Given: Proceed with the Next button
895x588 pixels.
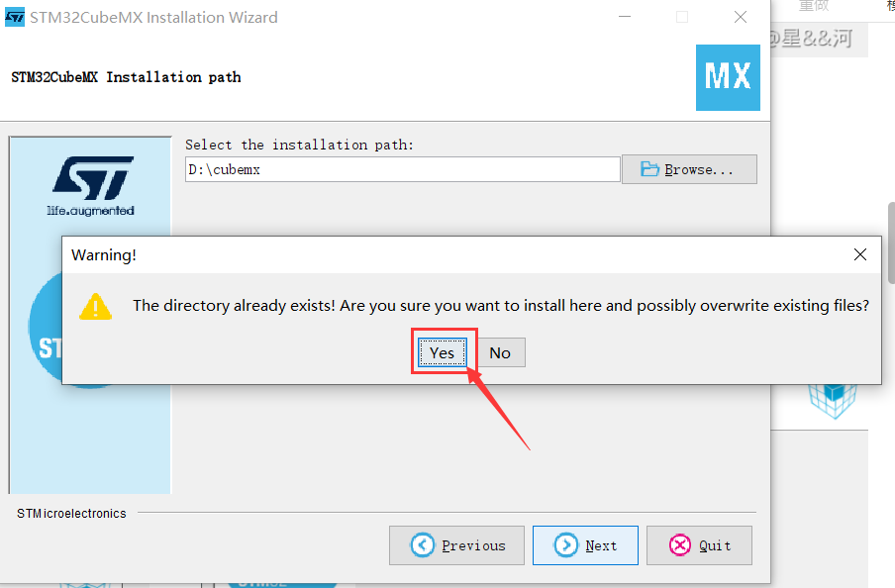Looking at the screenshot, I should (585, 545).
